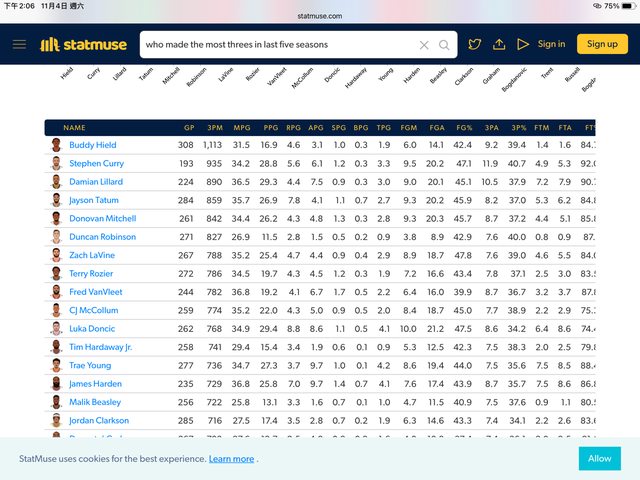Open the Twitter share icon
The height and width of the screenshot is (480, 640).
pos(474,45)
